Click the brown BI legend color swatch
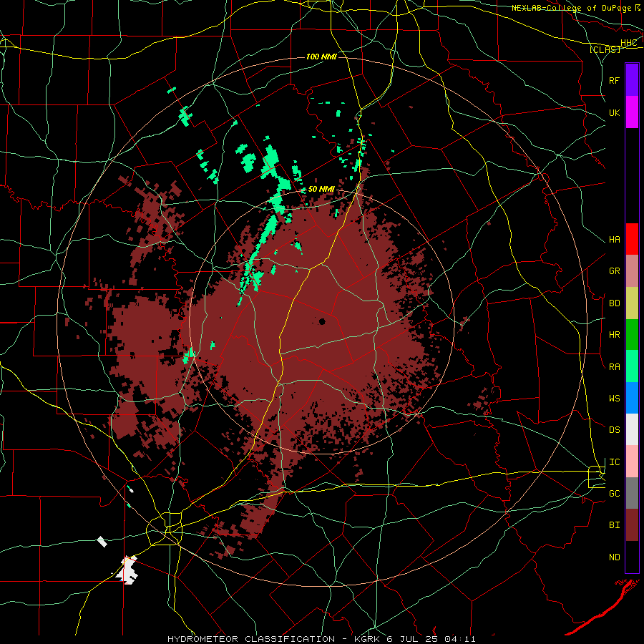This screenshot has width=644, height=644. pyautogui.click(x=632, y=525)
